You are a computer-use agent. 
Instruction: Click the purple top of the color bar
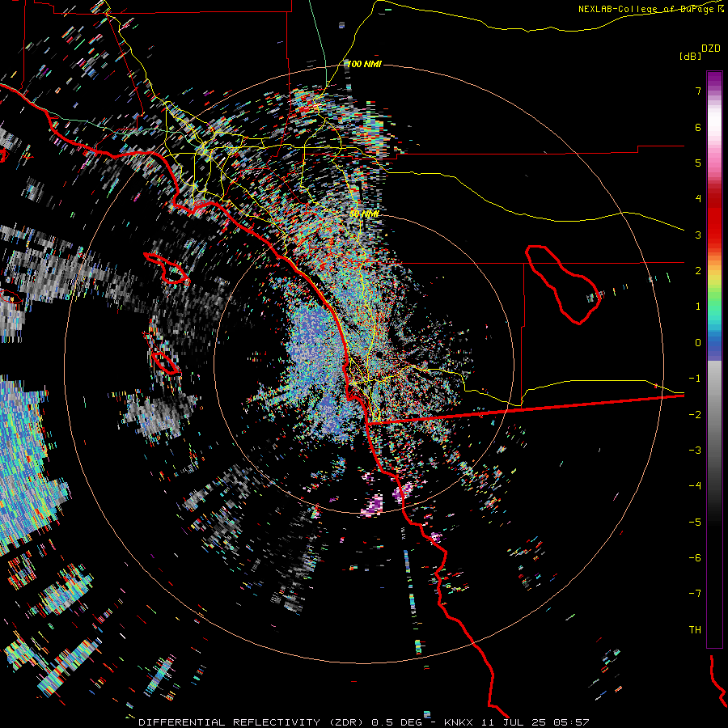coord(714,81)
